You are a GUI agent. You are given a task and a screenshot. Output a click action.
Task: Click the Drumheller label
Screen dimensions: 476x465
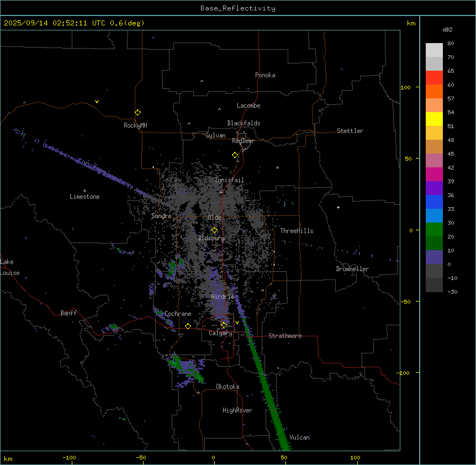[352, 269]
